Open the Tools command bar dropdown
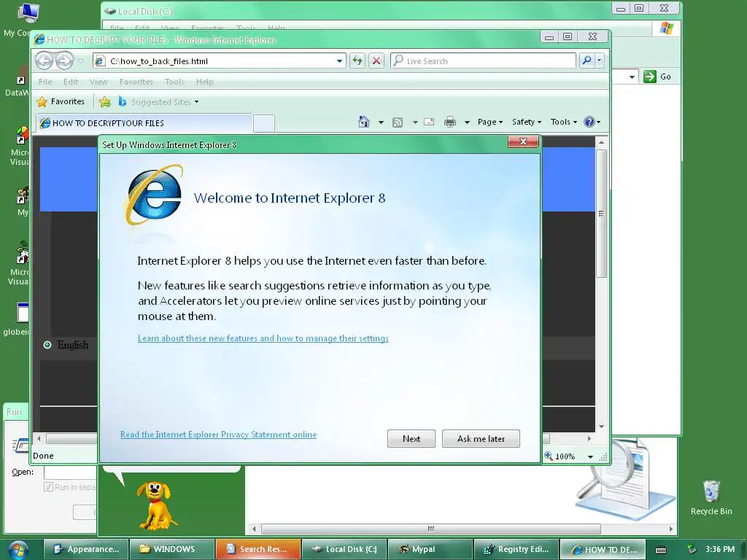Image resolution: width=747 pixels, height=560 pixels. [564, 122]
